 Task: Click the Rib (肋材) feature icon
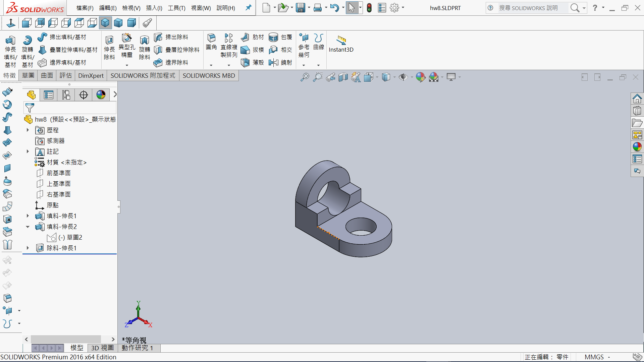pyautogui.click(x=245, y=37)
